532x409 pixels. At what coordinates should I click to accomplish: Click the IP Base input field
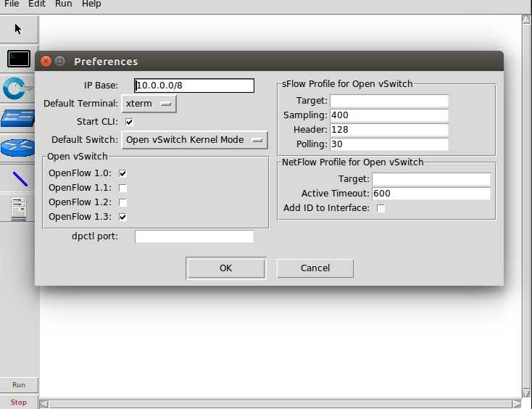pyautogui.click(x=194, y=86)
